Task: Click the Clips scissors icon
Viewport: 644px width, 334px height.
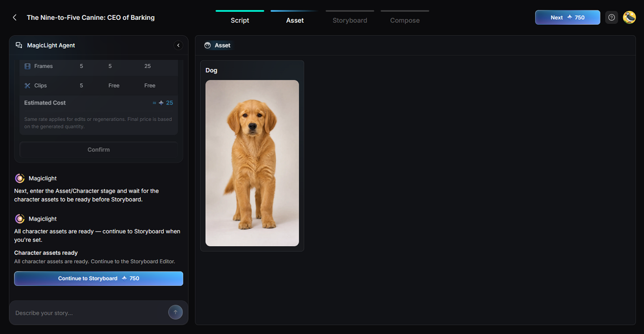Action: pos(27,85)
